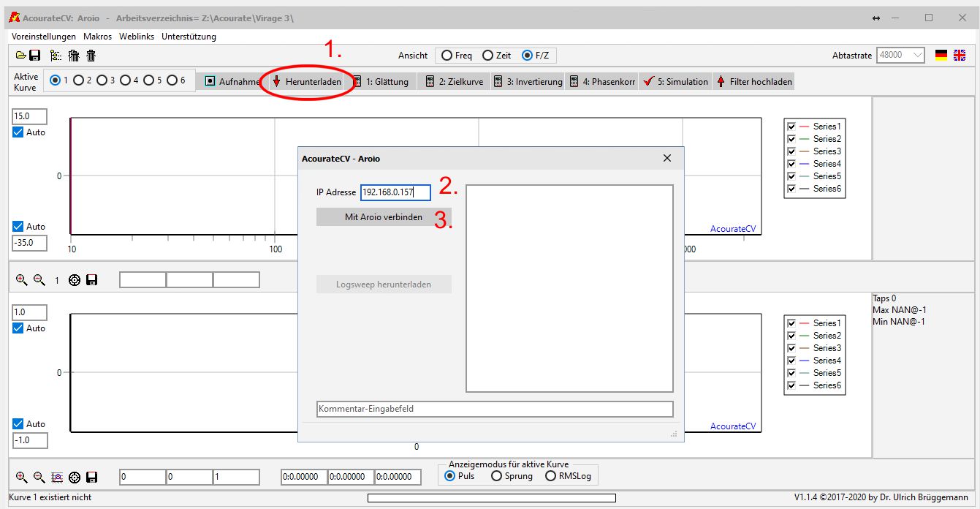Uncheck Series1 in the upper chart legend
980x509 pixels.
[791, 127]
